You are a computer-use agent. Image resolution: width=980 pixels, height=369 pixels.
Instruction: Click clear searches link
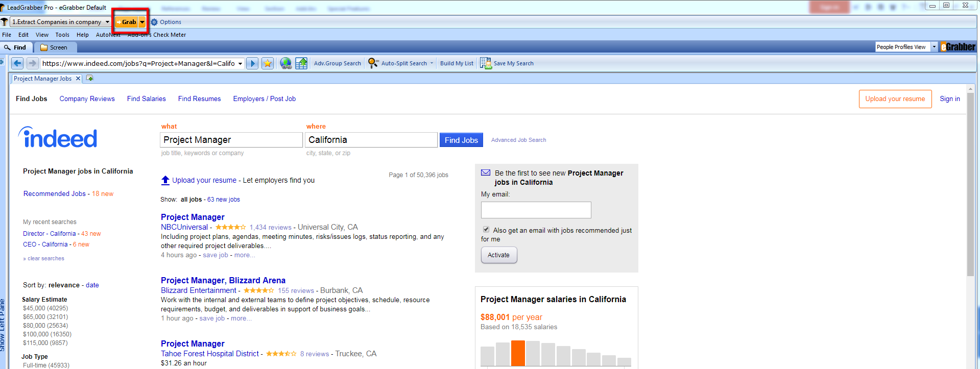click(46, 259)
